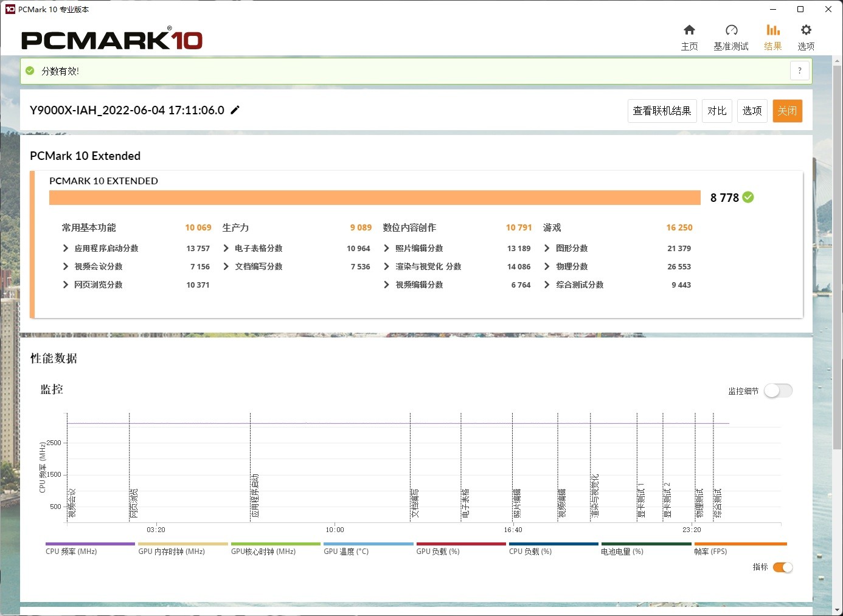Image resolution: width=843 pixels, height=616 pixels.
Task: Click the green check icon beside 分数有效
Action: (30, 71)
